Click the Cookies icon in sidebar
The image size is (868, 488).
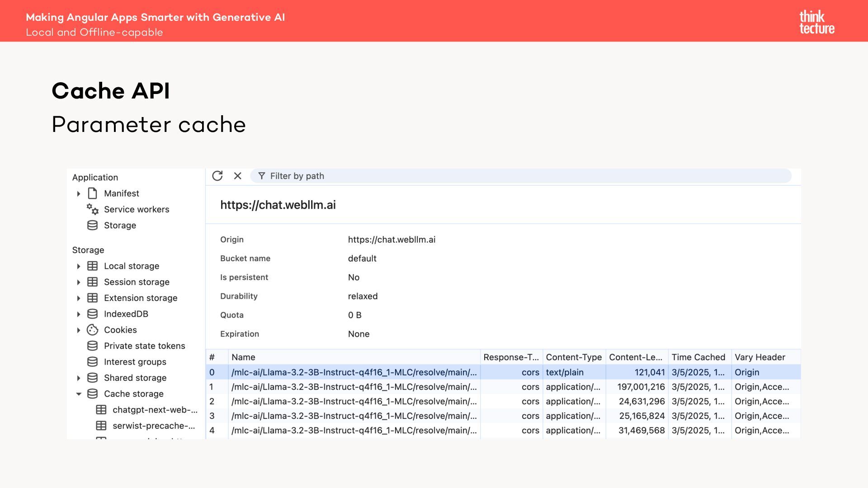[x=93, y=330]
